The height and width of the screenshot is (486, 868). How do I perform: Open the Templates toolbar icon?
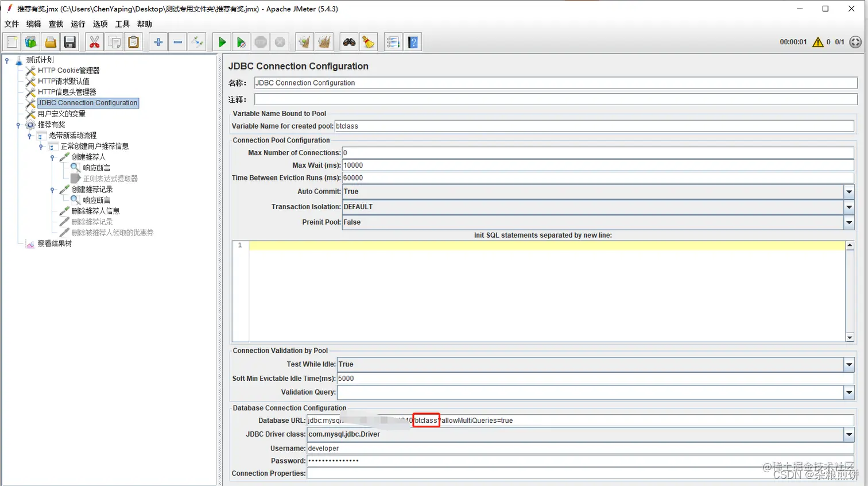tap(31, 42)
